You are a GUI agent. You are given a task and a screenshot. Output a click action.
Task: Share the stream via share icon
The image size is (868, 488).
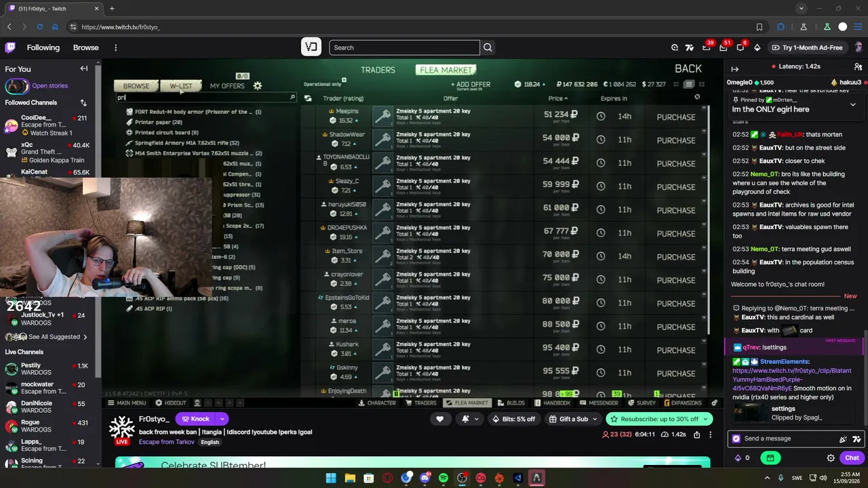click(x=696, y=434)
